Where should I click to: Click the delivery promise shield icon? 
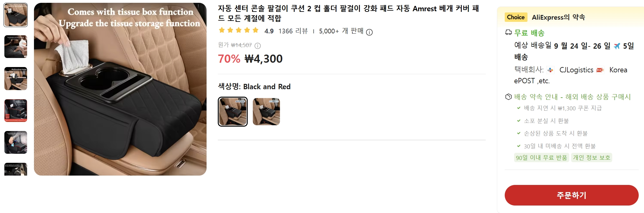[x=508, y=97]
